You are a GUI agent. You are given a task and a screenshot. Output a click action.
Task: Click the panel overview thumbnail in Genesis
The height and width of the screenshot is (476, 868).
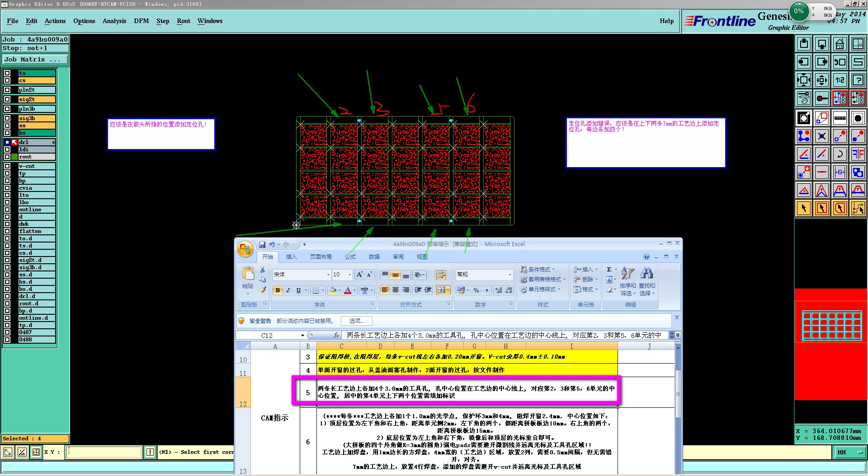point(831,325)
